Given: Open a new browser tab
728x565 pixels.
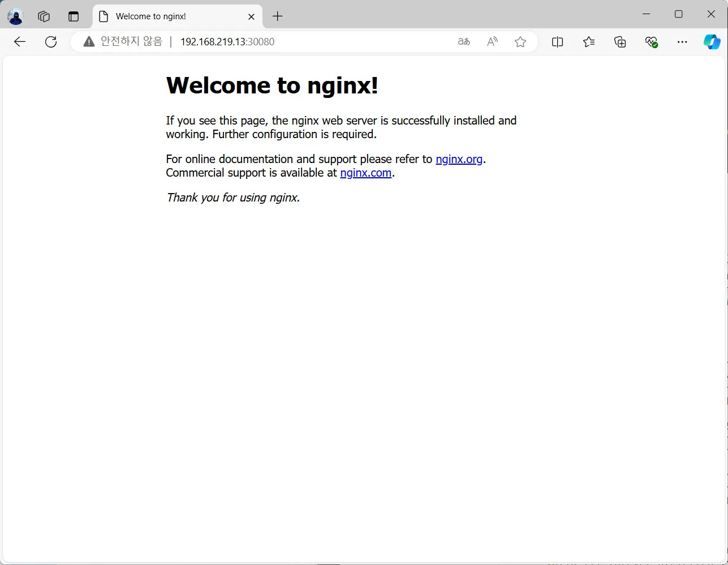Looking at the screenshot, I should 277,16.
